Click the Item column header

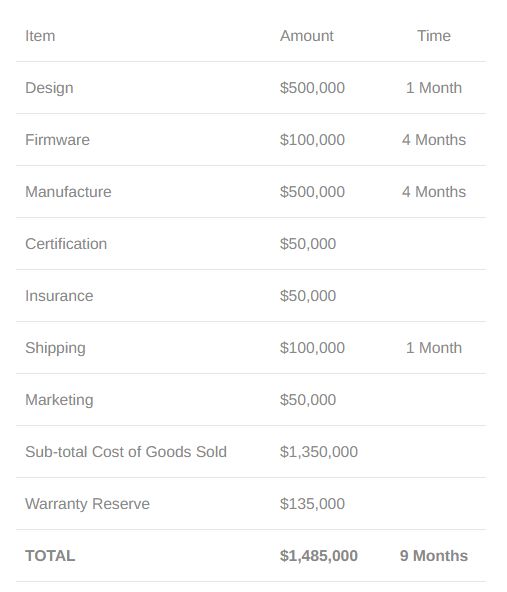click(40, 36)
